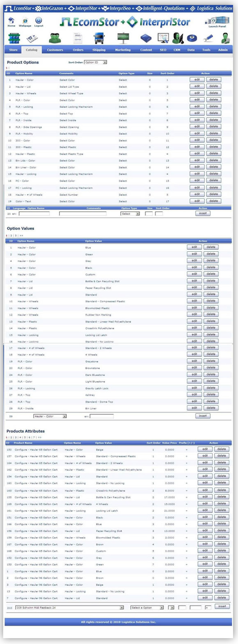Viewport: 238px width, 644px height.
Task: Click the Content blue book icon
Action: click(146, 39)
